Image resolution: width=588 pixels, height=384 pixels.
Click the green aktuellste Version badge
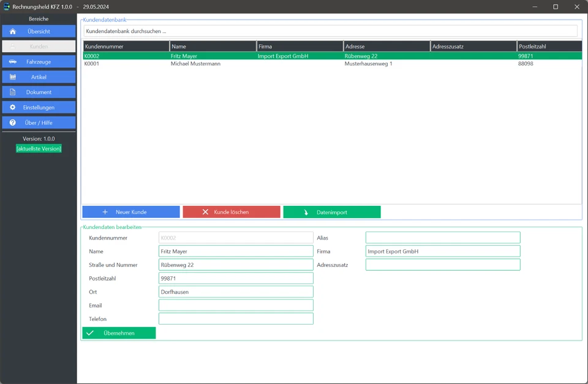(39, 149)
